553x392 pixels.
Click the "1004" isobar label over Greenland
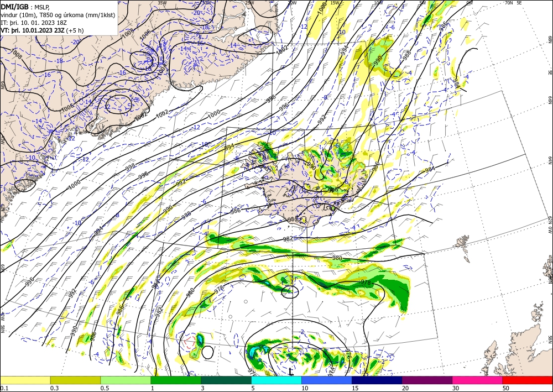pyautogui.click(x=162, y=69)
